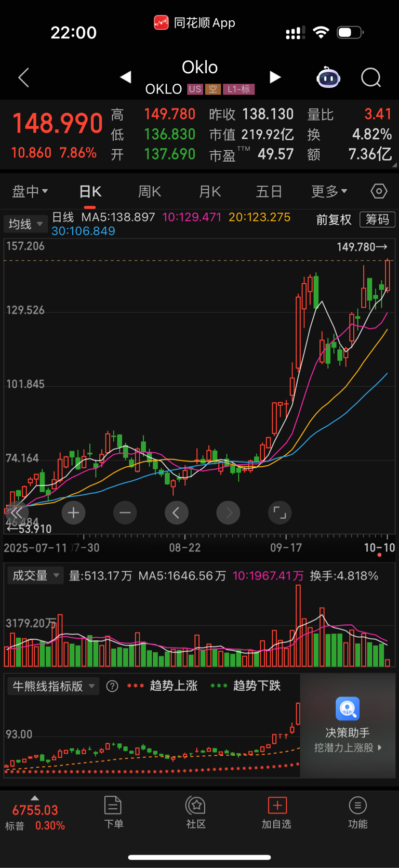
Task: Tap the 前复权 adjustment button
Action: pos(334,220)
